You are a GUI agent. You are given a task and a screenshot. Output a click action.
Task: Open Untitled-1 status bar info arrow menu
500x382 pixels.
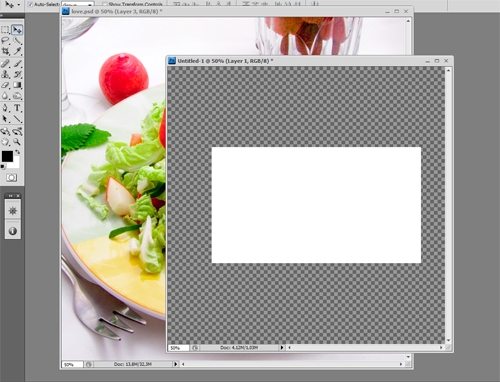282,348
